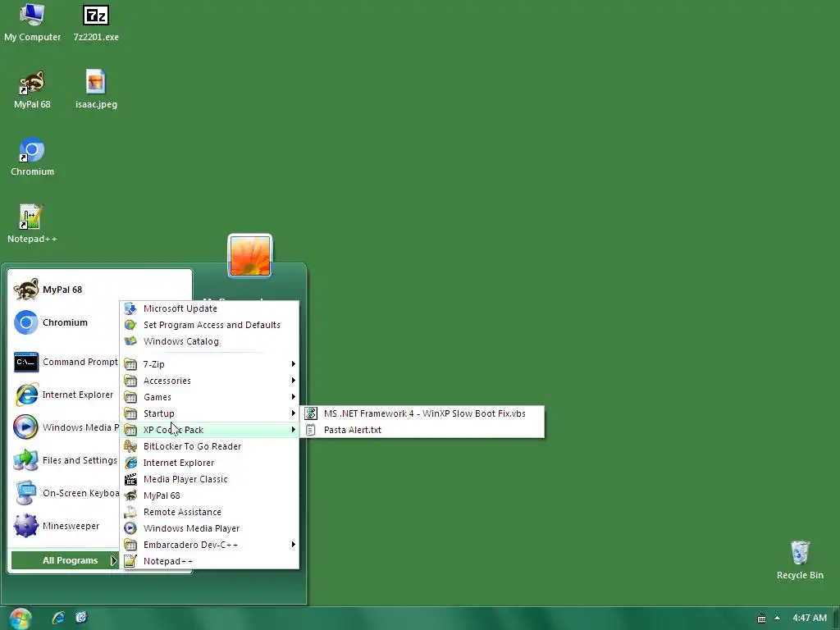Start Minesweeper from Start menu

pyautogui.click(x=57, y=526)
